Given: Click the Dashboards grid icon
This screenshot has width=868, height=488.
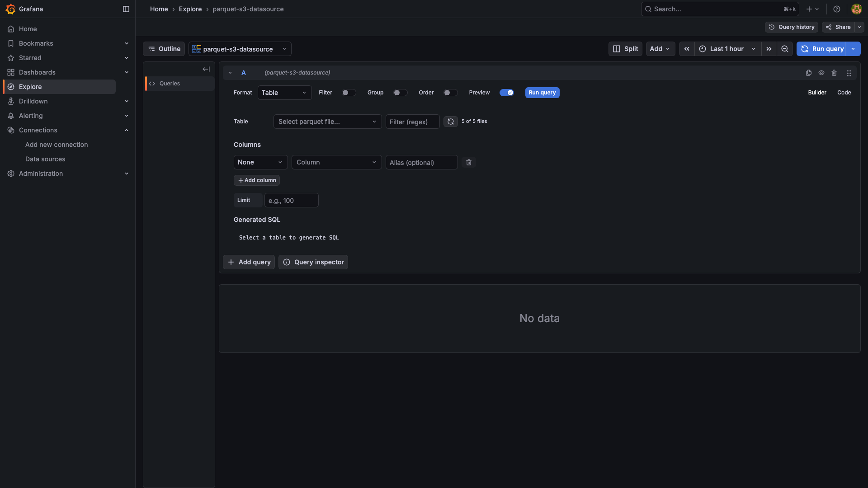Looking at the screenshot, I should [11, 72].
